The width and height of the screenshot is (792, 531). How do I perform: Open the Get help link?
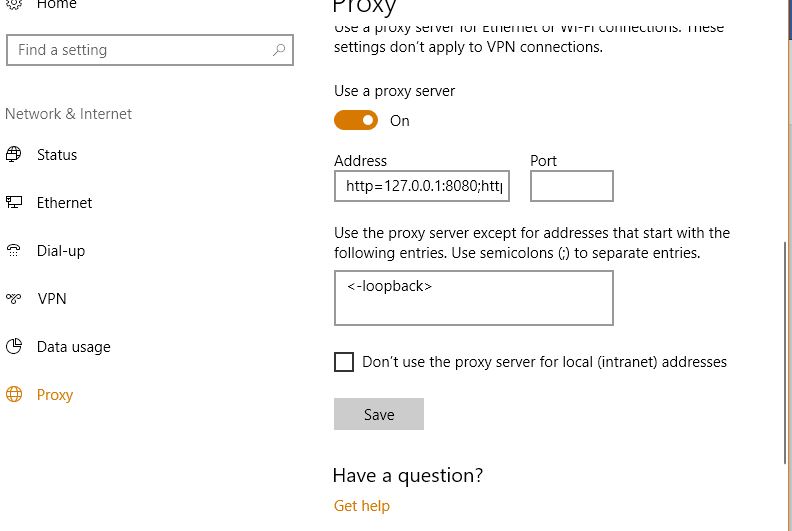362,505
